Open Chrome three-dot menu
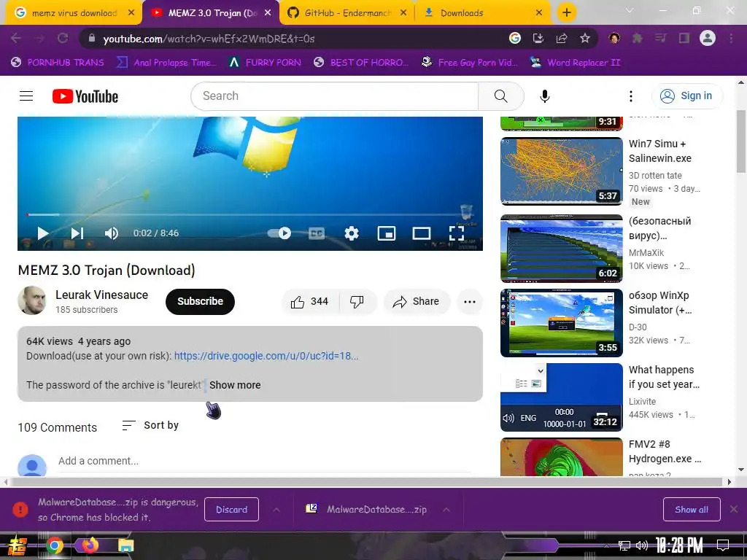Image resolution: width=747 pixels, height=560 pixels. tap(731, 38)
